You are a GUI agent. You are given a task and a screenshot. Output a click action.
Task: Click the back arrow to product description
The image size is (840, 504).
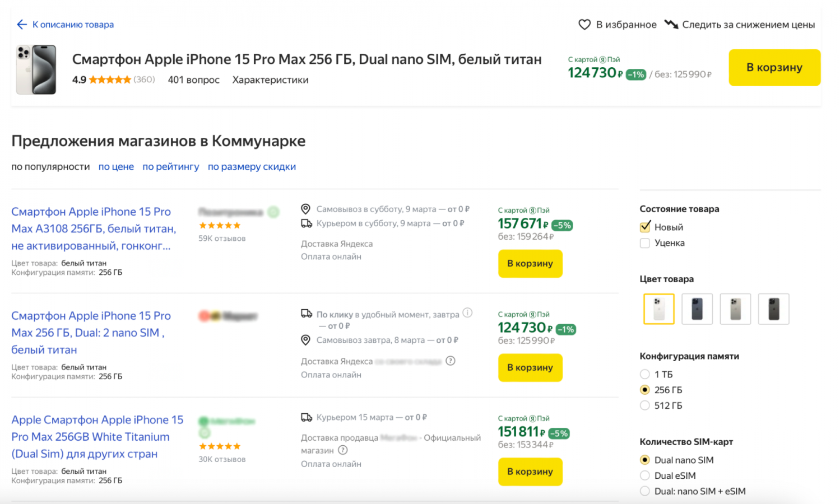(22, 25)
